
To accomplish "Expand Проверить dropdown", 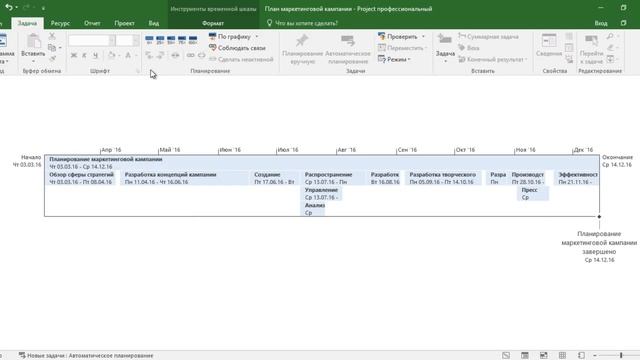I will 423,37.
